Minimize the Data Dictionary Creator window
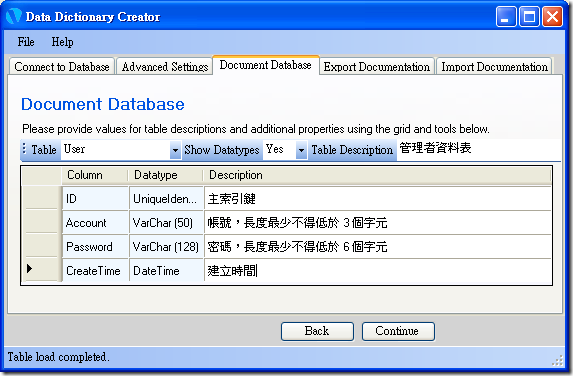 tap(506, 17)
